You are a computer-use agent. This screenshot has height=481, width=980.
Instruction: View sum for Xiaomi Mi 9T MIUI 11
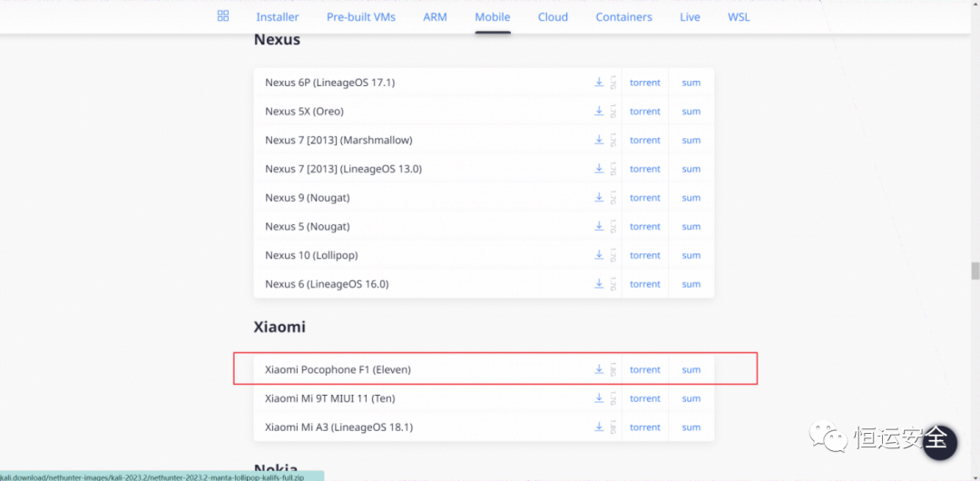691,398
